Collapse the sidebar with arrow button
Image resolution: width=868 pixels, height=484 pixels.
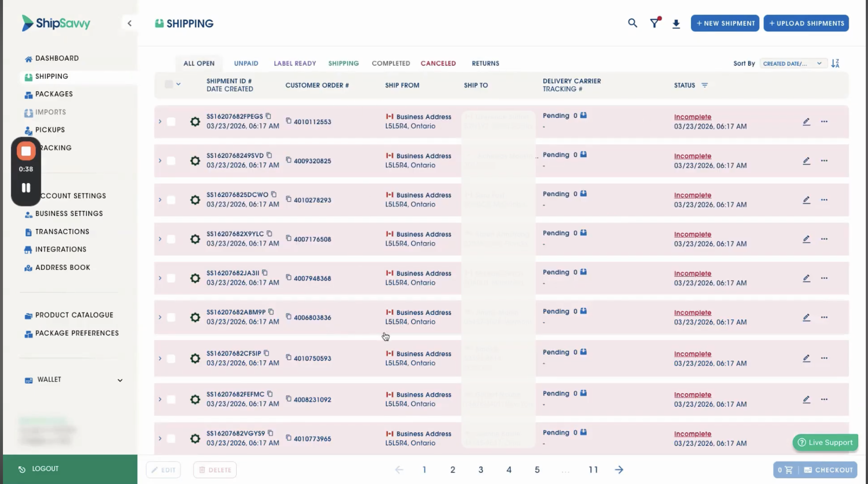(x=130, y=23)
